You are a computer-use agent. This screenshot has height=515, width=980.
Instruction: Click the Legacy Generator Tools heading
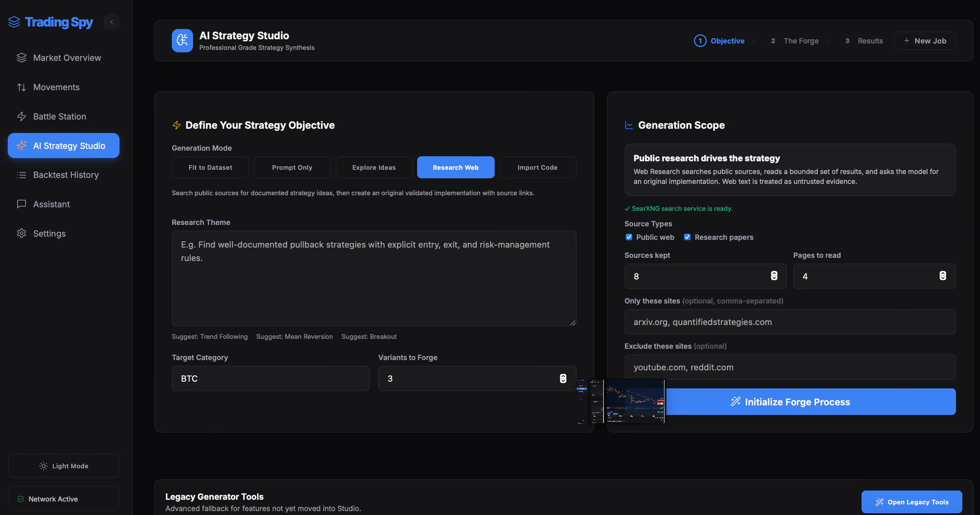[214, 496]
